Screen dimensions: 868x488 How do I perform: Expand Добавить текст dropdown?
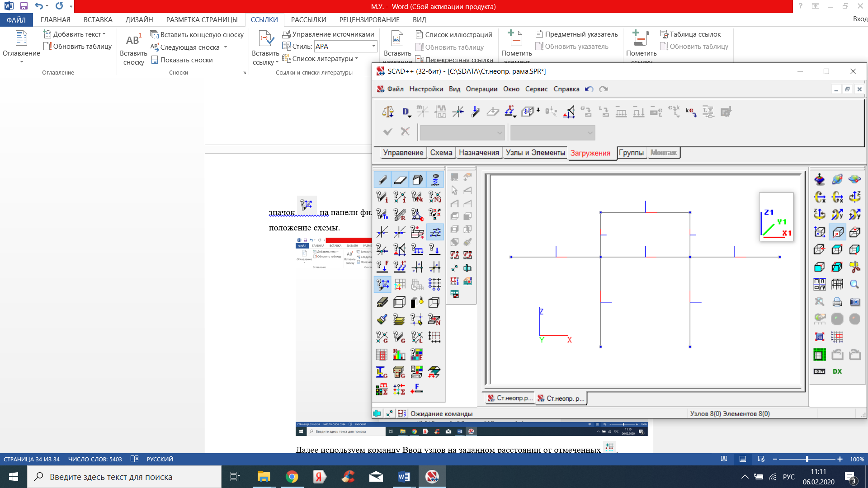point(104,34)
